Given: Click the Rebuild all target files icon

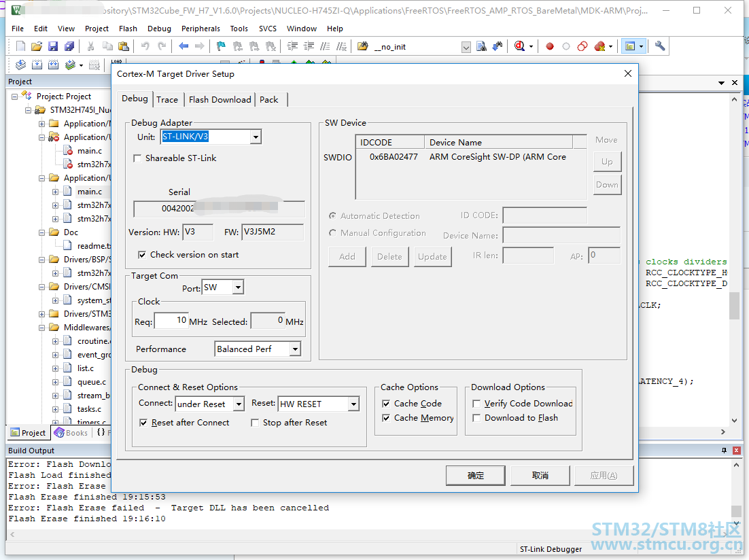Looking at the screenshot, I should 53,65.
